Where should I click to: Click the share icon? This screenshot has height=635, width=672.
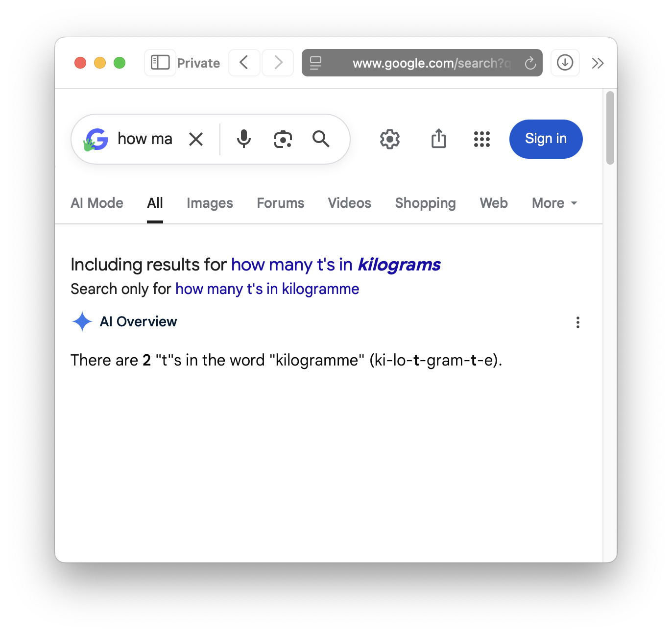[x=439, y=139]
